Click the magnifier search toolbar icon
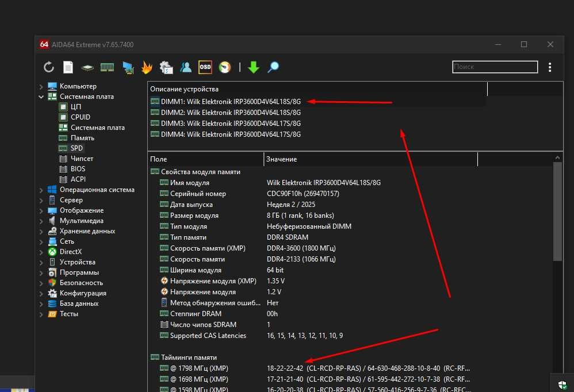The width and height of the screenshot is (574, 392). point(273,67)
